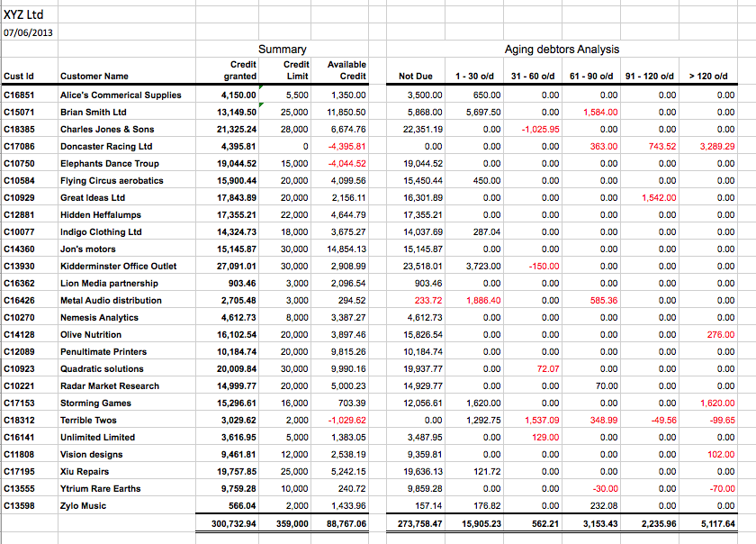The image size is (756, 544).
Task: Select customer ID C10750 cell
Action: pyautogui.click(x=19, y=164)
